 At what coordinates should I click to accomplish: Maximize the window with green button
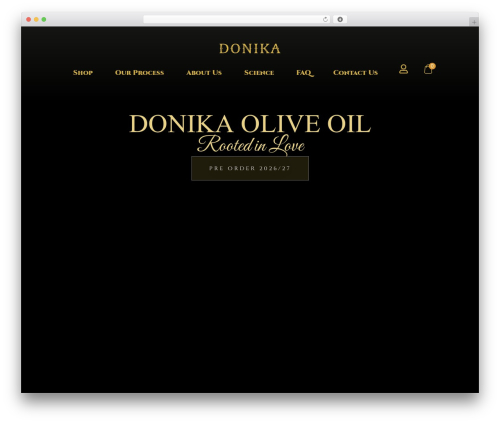[x=44, y=19]
